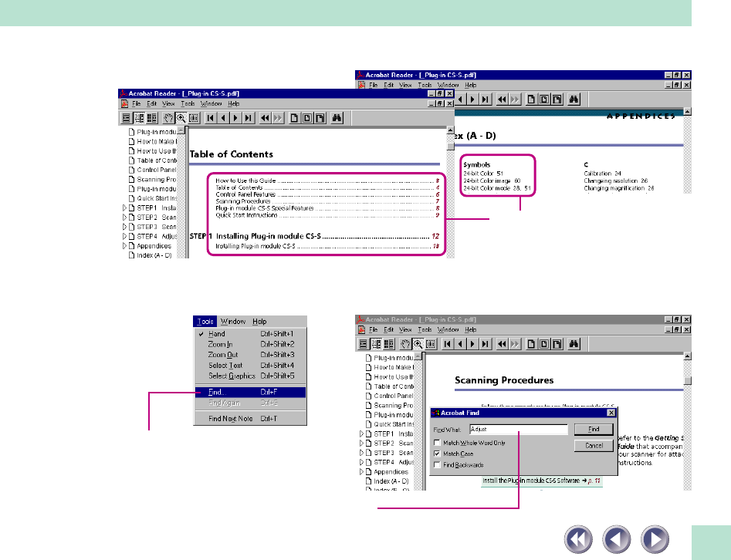This screenshot has width=731, height=560.
Task: Click '24-bit Color 51' index entry
Action: 483,174
